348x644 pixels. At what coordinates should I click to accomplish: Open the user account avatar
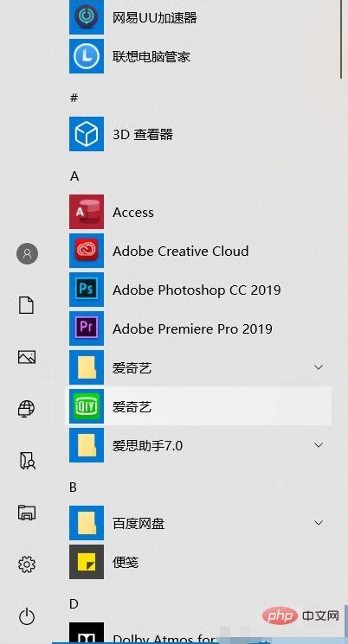click(x=27, y=253)
